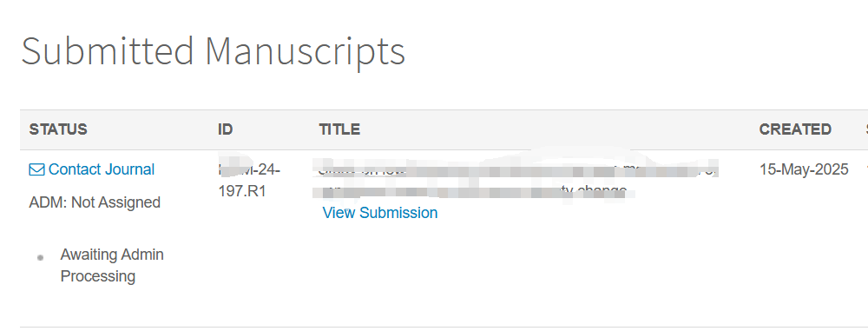Select the 15-May-2025 created date
This screenshot has width=868, height=331.
[x=804, y=169]
